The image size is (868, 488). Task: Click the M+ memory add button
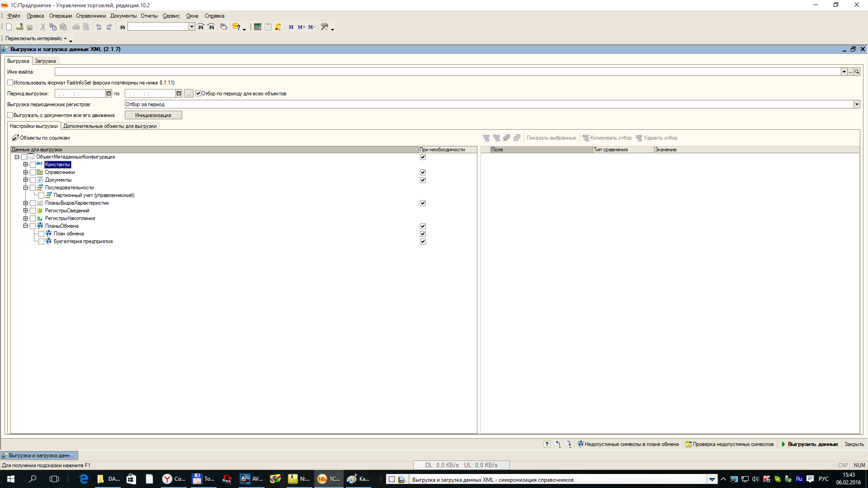[x=302, y=27]
